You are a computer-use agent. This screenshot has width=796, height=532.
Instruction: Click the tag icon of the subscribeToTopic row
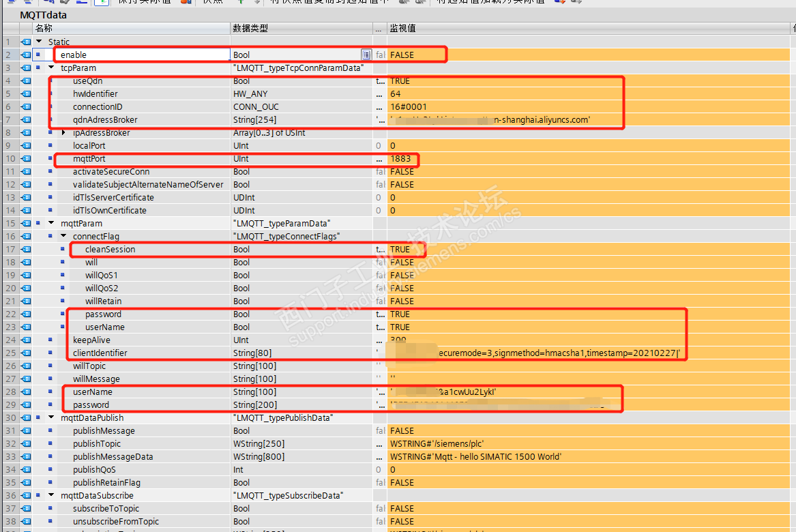point(26,508)
